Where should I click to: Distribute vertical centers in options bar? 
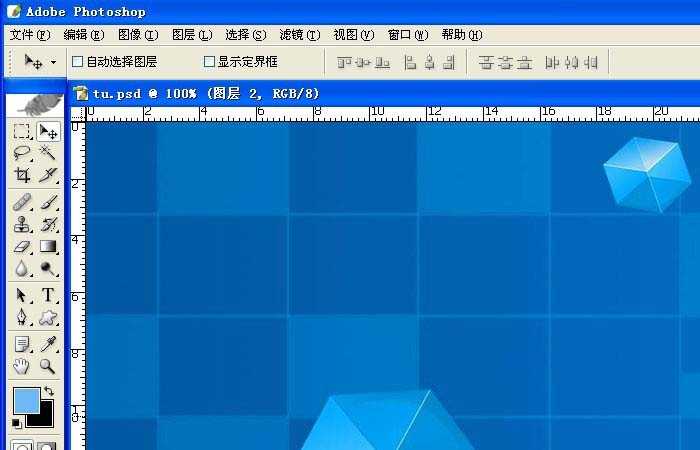pos(505,62)
